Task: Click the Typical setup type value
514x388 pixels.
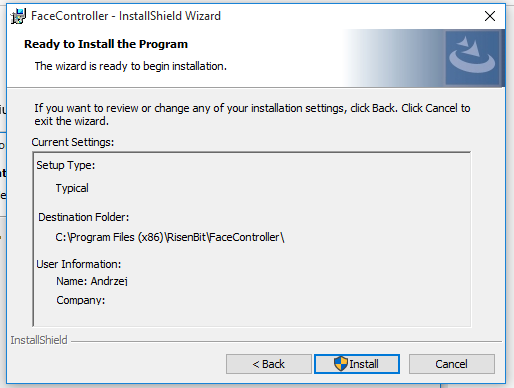Action: 72,188
